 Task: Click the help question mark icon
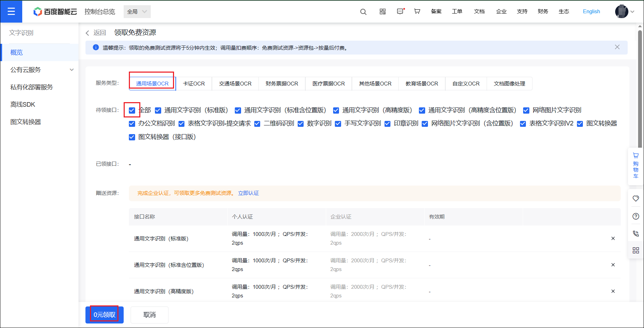(x=636, y=216)
